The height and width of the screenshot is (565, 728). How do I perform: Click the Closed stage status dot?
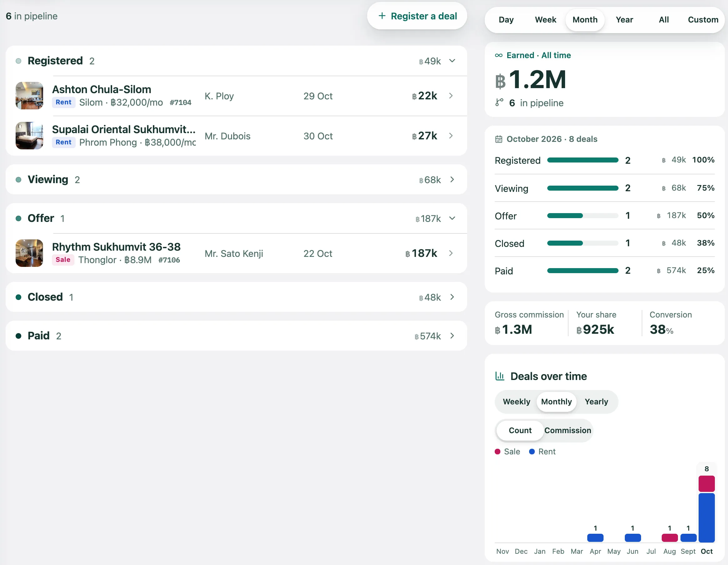[19, 297]
